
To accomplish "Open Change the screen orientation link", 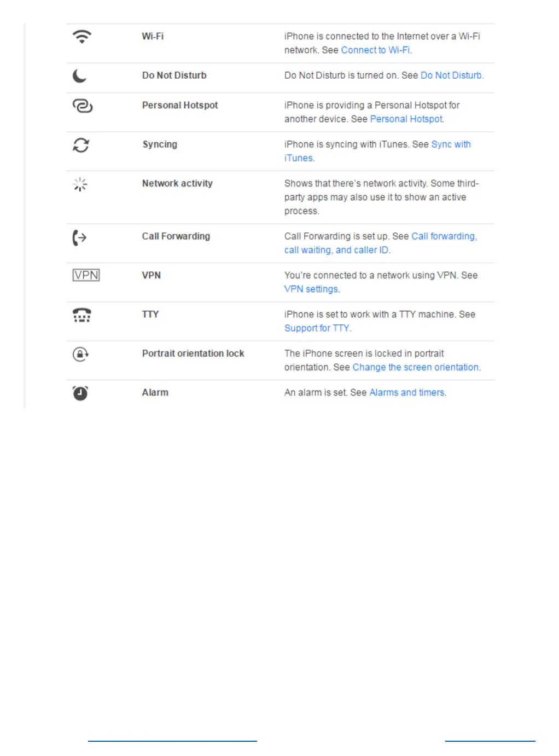I will pos(415,368).
